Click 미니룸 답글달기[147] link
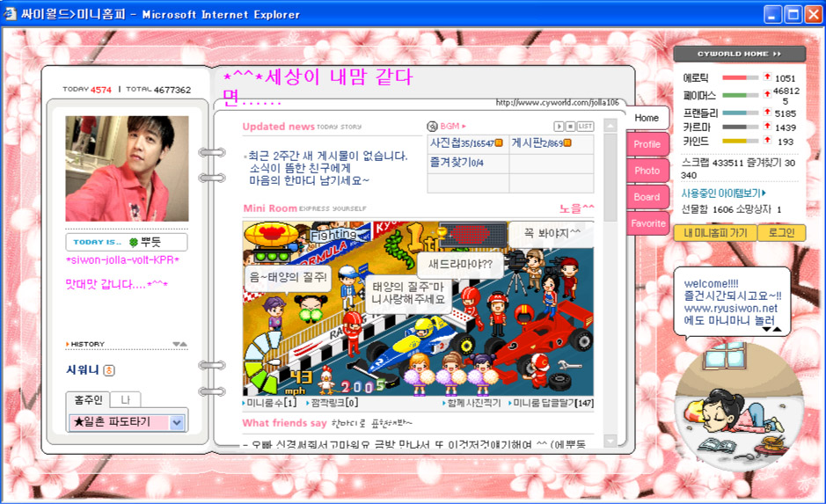This screenshot has width=826, height=504. click(552, 403)
